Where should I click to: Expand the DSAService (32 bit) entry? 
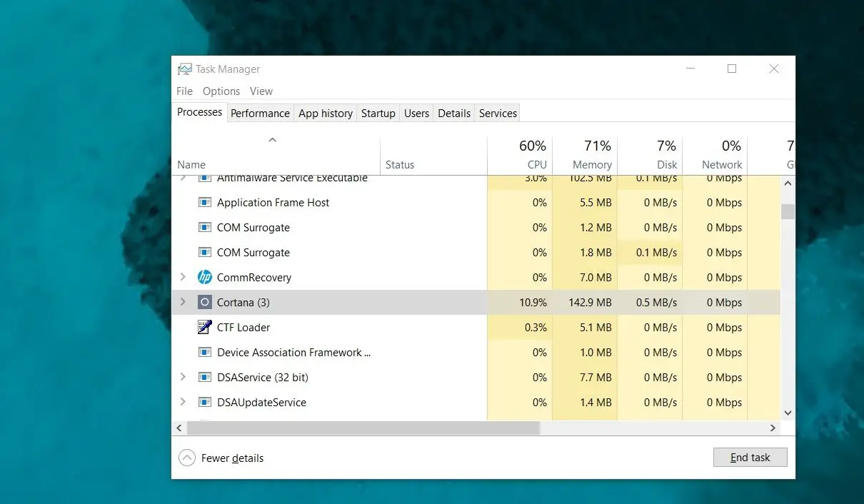pyautogui.click(x=184, y=377)
